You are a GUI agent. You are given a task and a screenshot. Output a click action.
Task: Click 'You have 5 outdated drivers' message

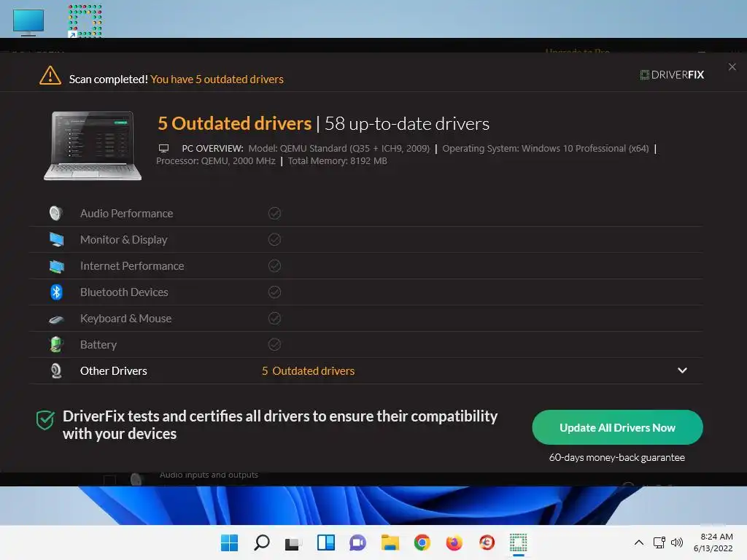pyautogui.click(x=217, y=79)
